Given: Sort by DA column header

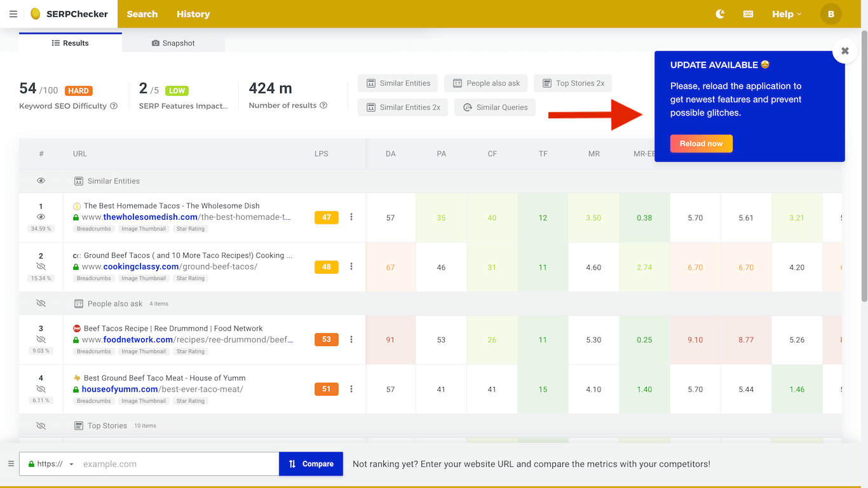Looking at the screenshot, I should (391, 154).
